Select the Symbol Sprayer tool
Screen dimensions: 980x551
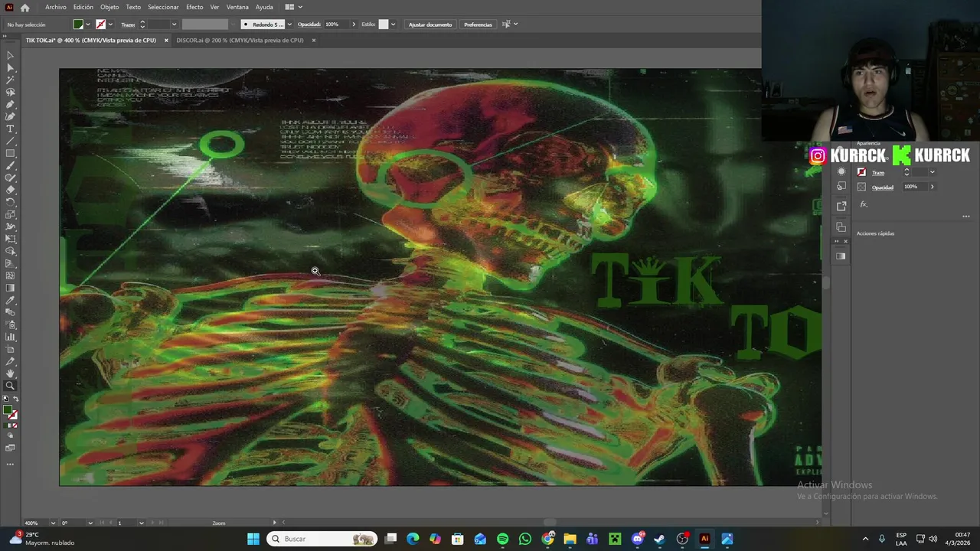(x=10, y=324)
